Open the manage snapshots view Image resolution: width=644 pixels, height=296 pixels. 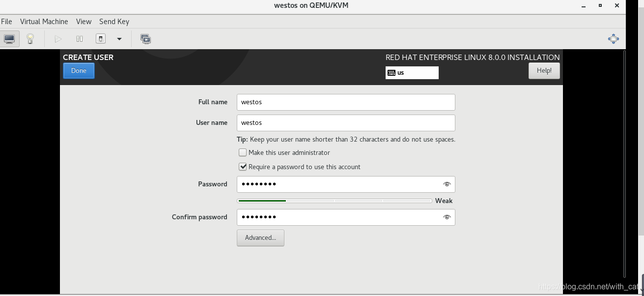click(145, 39)
